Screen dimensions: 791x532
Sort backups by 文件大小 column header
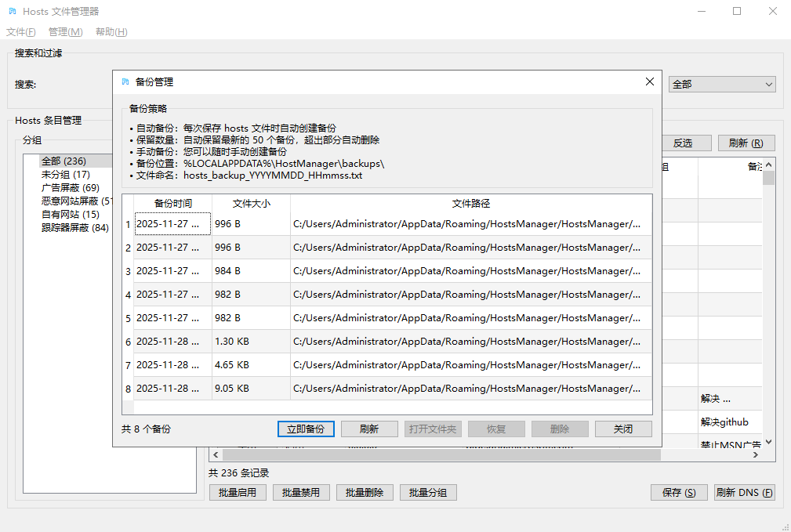251,204
